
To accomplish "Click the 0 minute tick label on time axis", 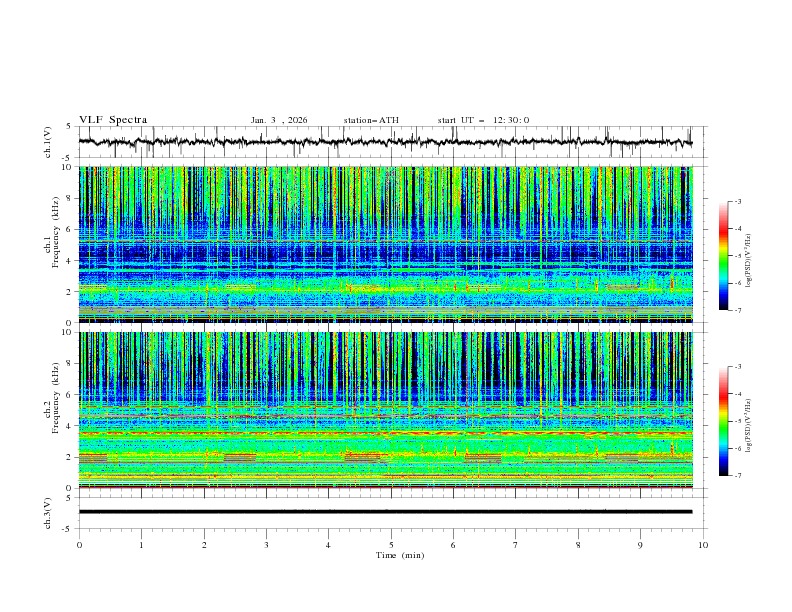I will tap(79, 545).
